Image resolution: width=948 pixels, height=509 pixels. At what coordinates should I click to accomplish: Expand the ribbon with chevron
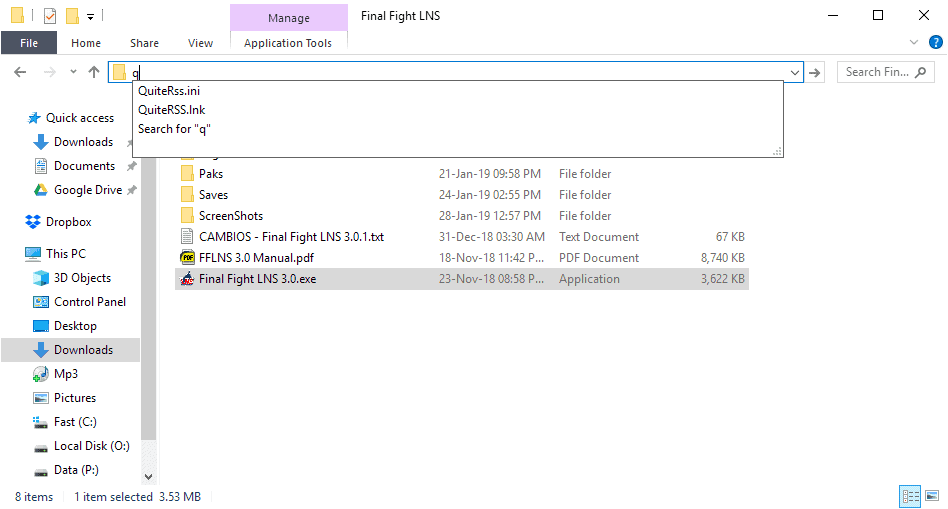914,42
